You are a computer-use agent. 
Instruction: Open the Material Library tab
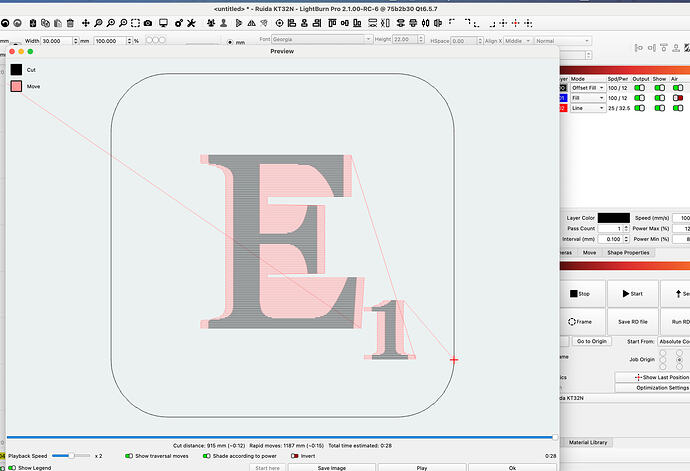point(590,442)
